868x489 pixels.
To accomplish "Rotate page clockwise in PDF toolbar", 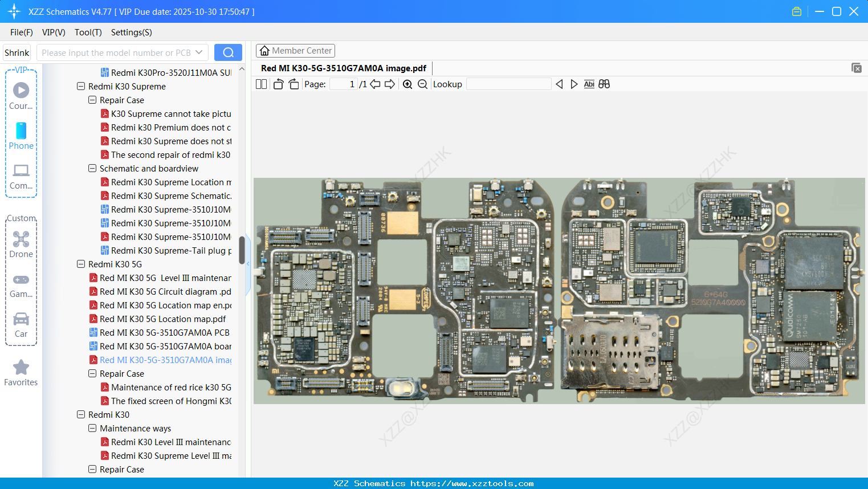I will (x=294, y=84).
